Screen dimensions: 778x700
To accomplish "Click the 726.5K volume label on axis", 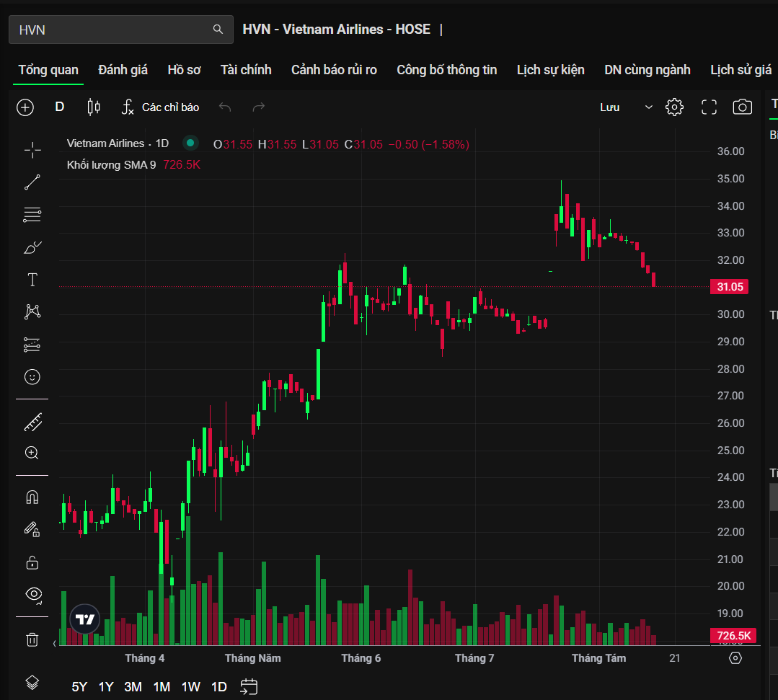I will pyautogui.click(x=733, y=636).
